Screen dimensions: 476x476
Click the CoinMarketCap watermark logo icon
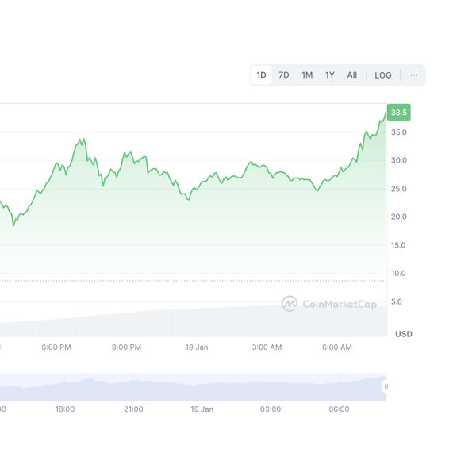coord(290,304)
